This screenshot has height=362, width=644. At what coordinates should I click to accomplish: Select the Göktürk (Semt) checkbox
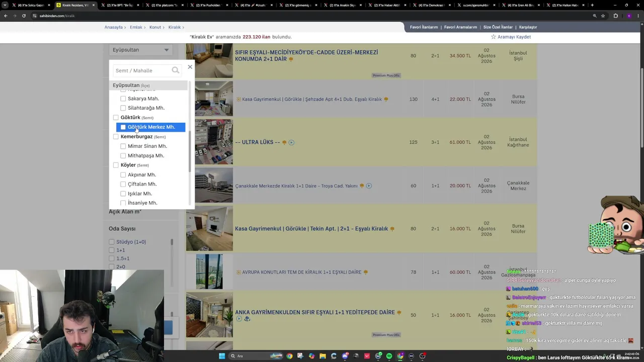[x=116, y=118]
